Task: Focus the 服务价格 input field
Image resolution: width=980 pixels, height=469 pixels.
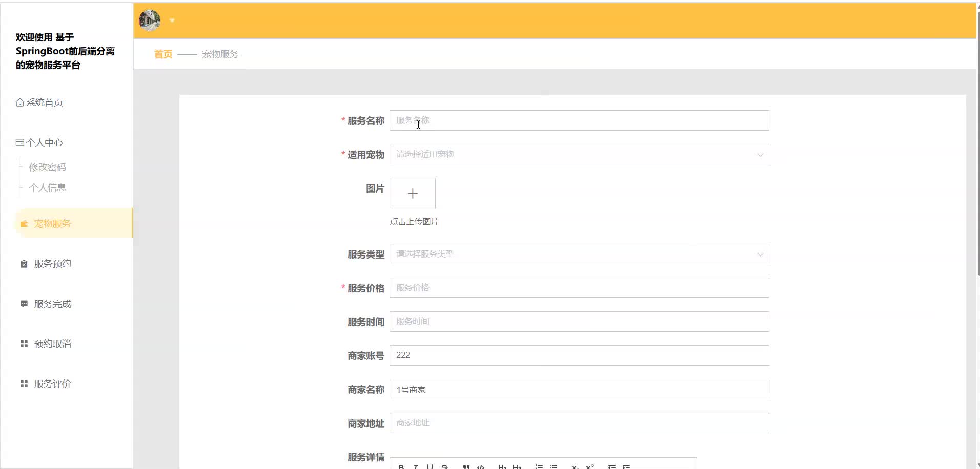Action: click(x=579, y=288)
